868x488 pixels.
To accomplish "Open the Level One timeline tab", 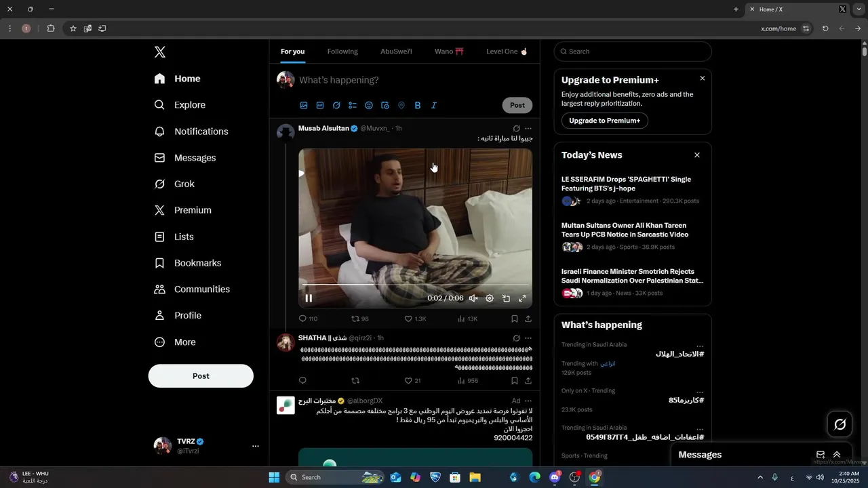I will click(507, 52).
